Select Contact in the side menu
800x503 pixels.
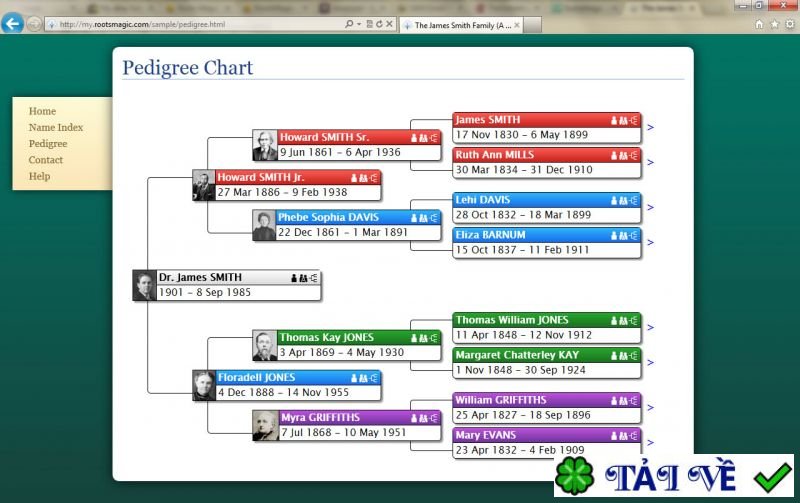45,160
